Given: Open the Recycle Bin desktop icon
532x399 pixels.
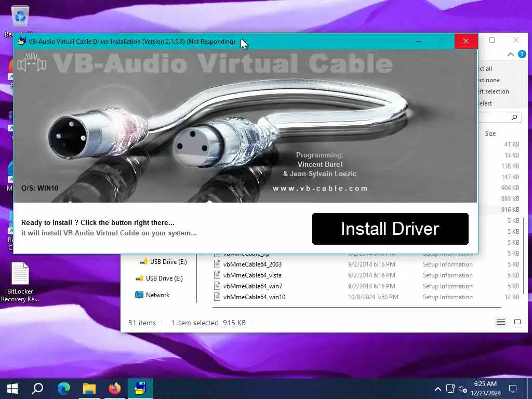Looking at the screenshot, I should point(20,20).
